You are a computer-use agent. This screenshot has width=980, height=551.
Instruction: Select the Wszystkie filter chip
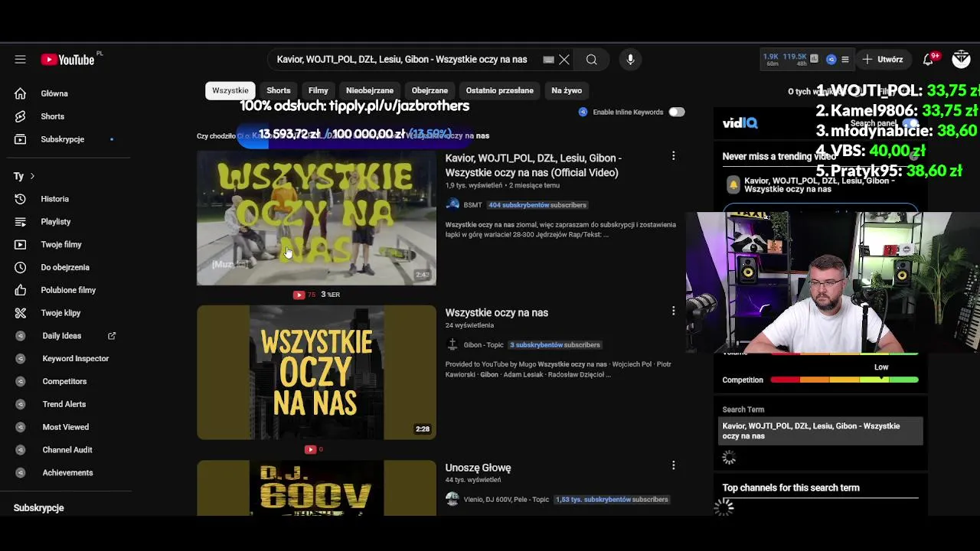click(x=230, y=90)
